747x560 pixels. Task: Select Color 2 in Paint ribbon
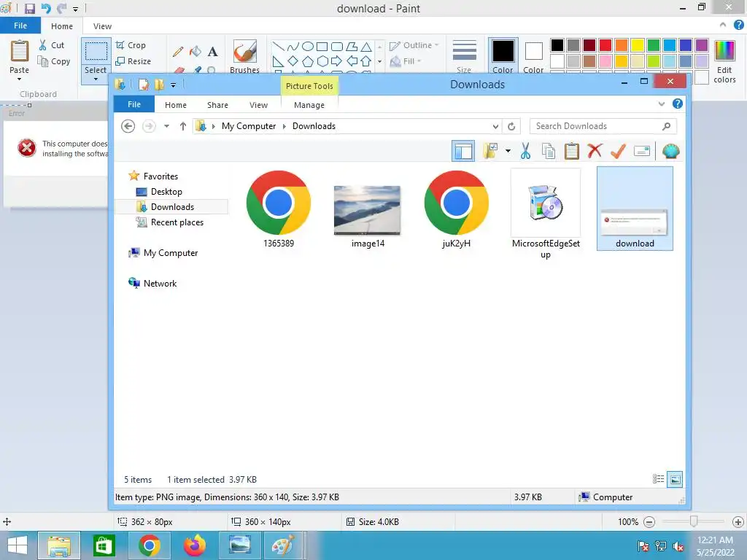(x=533, y=56)
